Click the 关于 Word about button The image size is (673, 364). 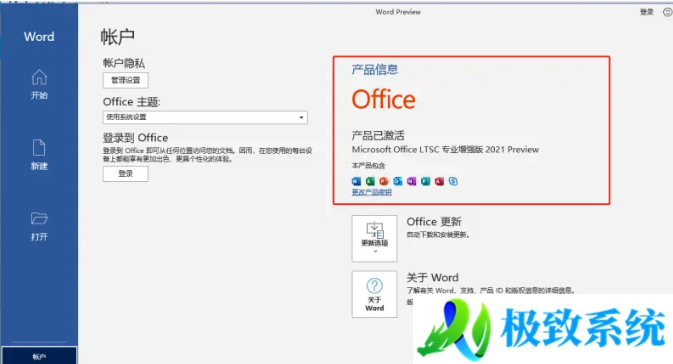pyautogui.click(x=374, y=294)
